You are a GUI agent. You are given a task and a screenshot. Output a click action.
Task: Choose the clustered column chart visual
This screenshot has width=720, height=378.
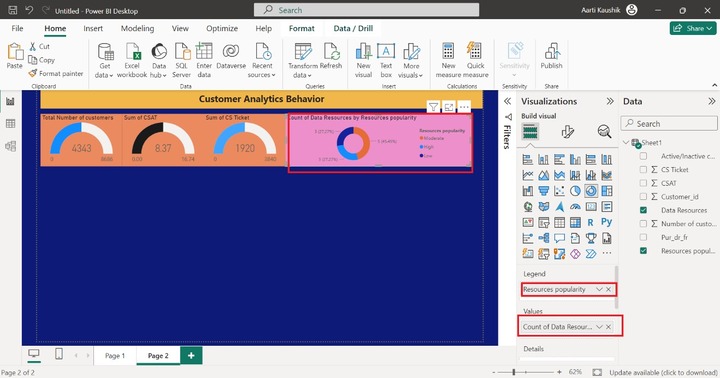tap(575, 159)
